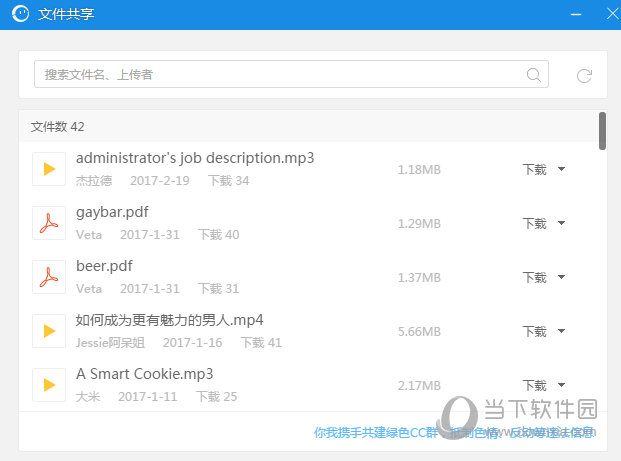Expand download options for administrator's job description.mp3
621x461 pixels.
(x=561, y=169)
